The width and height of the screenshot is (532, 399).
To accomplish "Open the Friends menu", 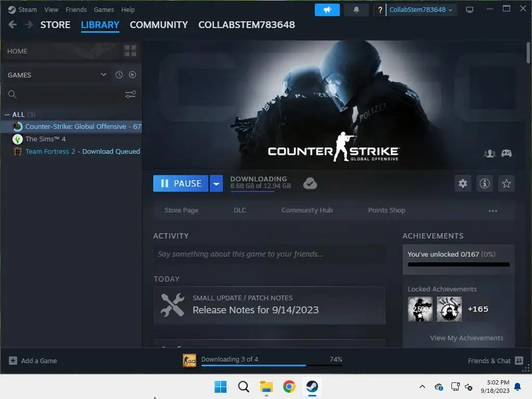I will 76,10.
